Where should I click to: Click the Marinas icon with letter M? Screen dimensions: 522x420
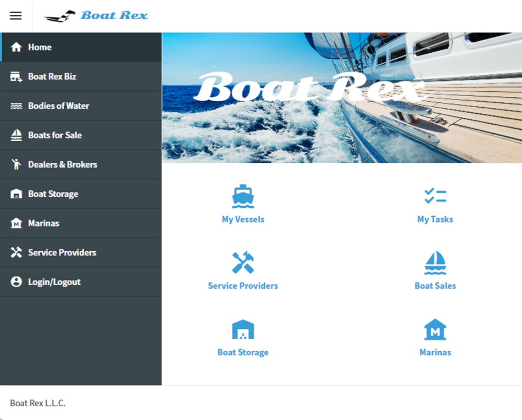(x=435, y=329)
